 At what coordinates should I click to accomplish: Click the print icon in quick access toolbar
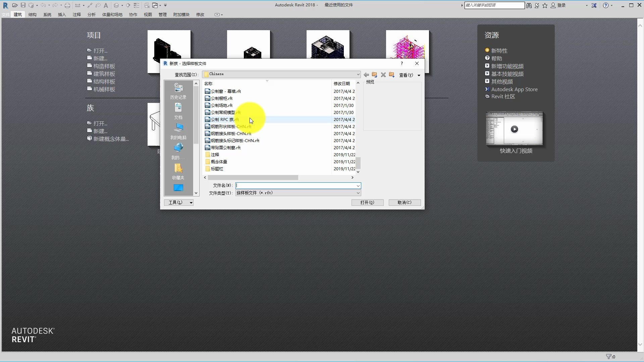67,5
